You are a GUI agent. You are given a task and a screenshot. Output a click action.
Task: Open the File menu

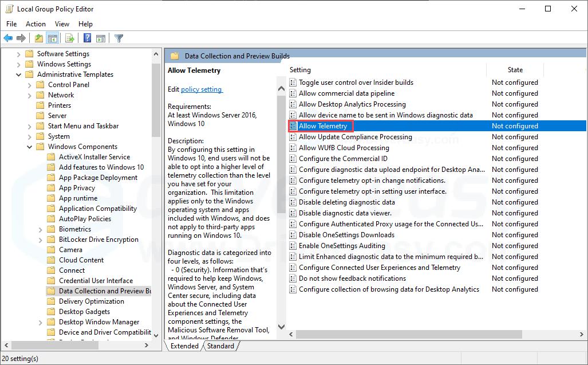coord(11,24)
